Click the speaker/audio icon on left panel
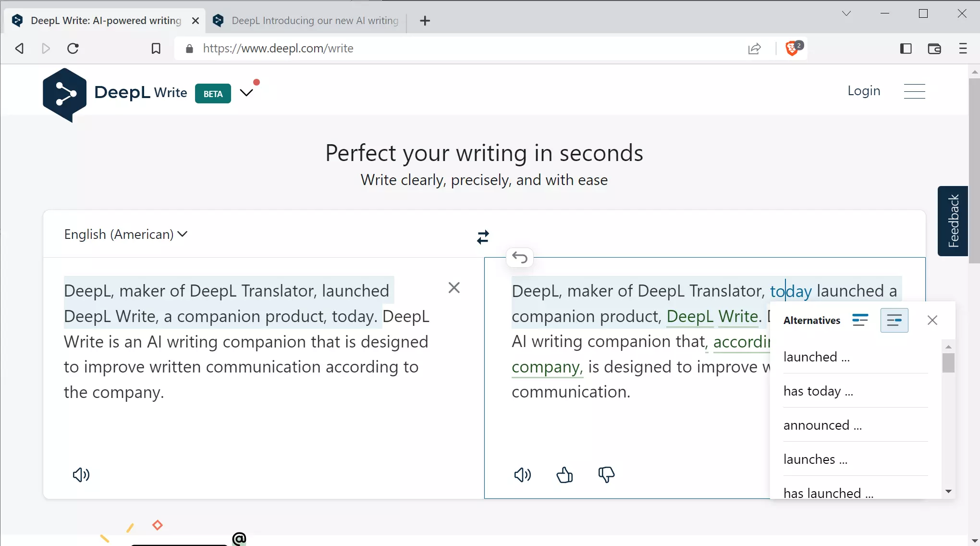This screenshot has width=980, height=546. 80,475
